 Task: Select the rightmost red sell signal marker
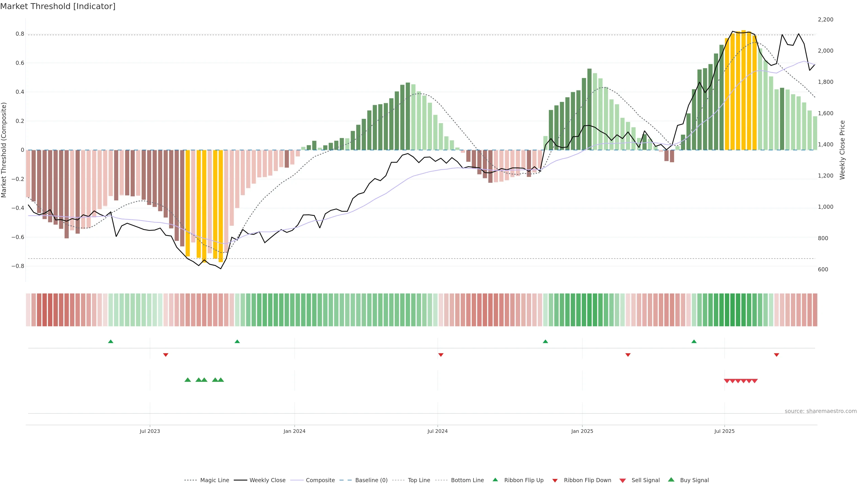755,381
